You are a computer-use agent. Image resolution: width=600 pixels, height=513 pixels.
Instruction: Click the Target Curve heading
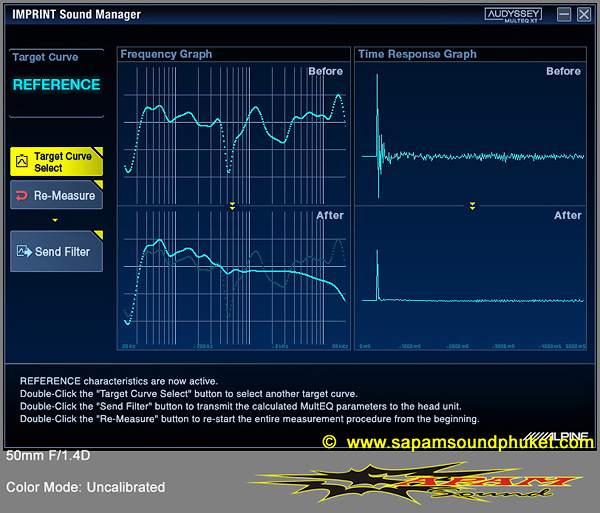pos(45,57)
